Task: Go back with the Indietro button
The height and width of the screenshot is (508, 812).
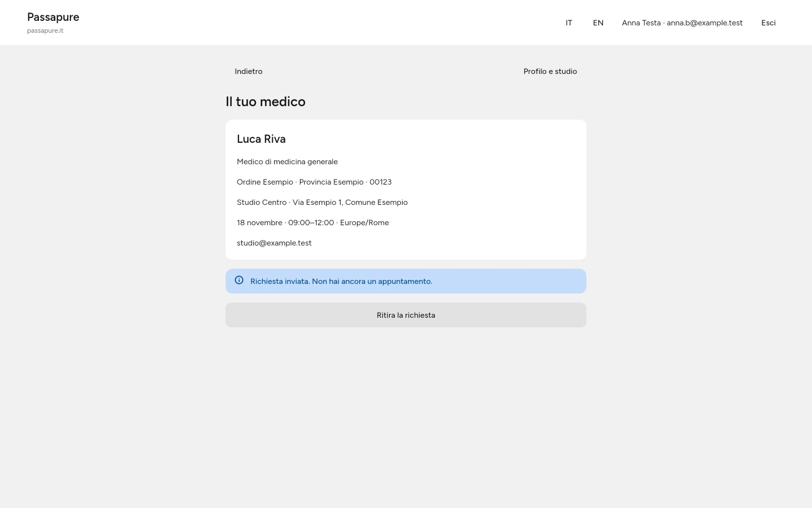Action: click(x=249, y=71)
